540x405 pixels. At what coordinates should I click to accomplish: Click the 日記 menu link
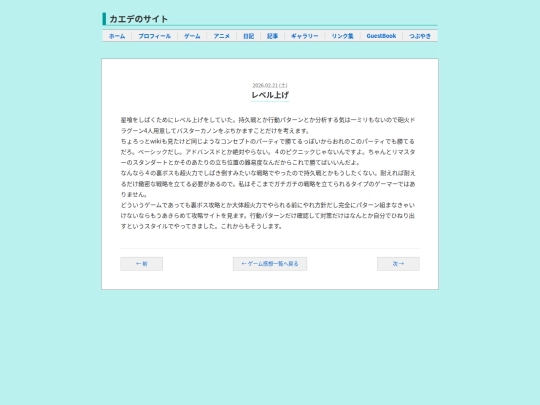(x=249, y=36)
